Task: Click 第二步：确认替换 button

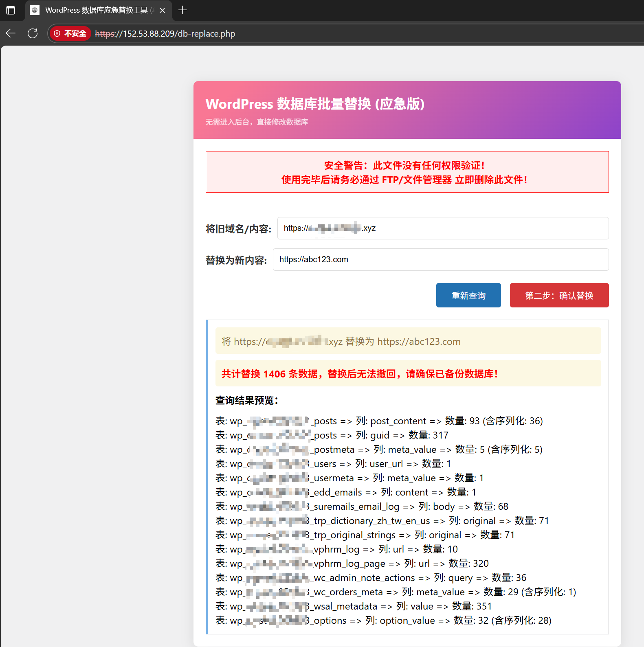Action: tap(559, 295)
